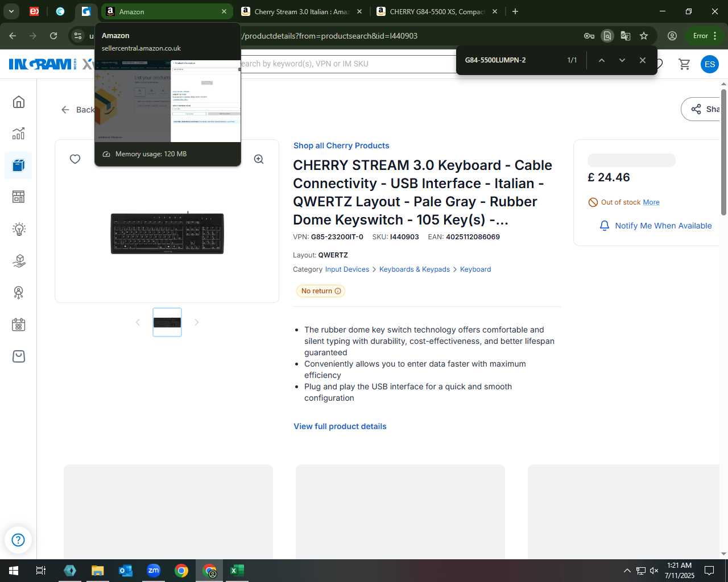Open the shopping bag sidebar icon

click(x=19, y=356)
